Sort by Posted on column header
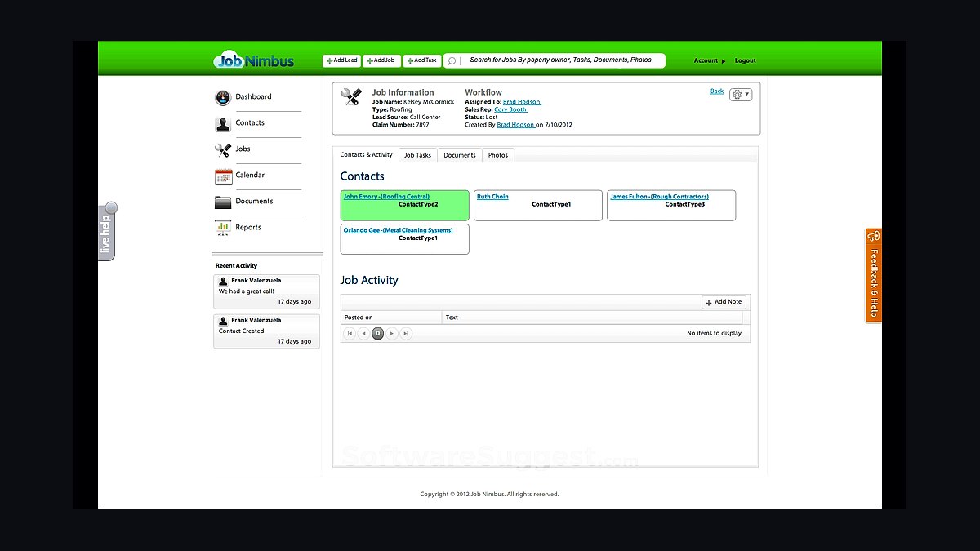The width and height of the screenshot is (980, 551). click(x=391, y=318)
